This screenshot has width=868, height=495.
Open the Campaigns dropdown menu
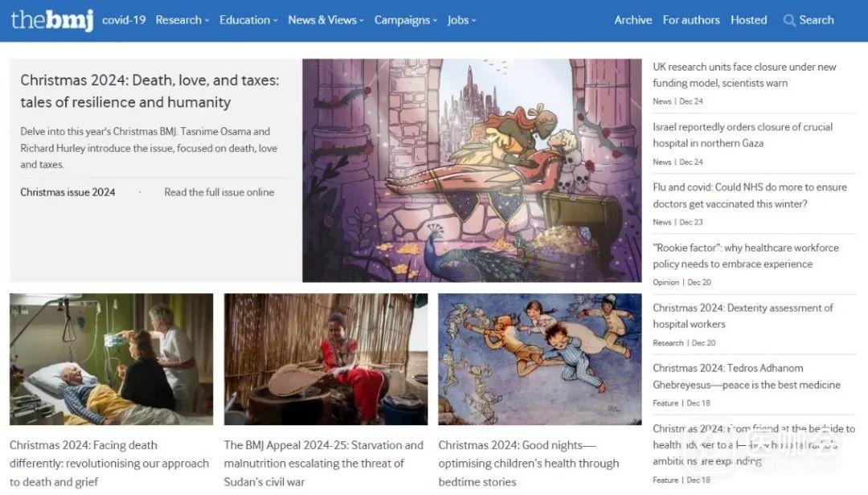(x=406, y=20)
